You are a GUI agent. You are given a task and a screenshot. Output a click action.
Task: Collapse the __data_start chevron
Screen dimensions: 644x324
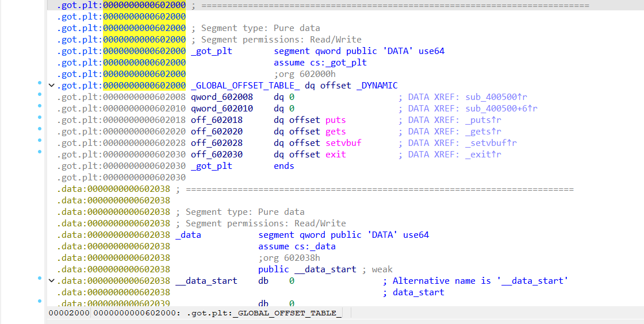point(52,281)
